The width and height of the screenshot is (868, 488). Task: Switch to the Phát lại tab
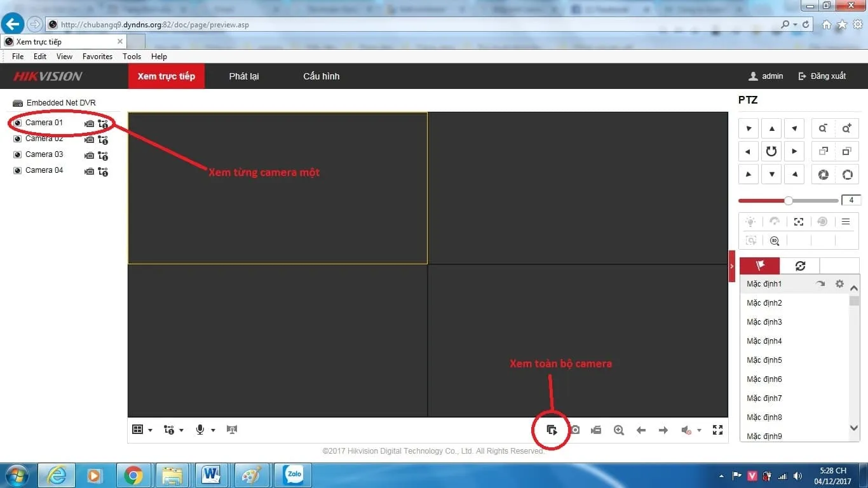click(x=243, y=76)
